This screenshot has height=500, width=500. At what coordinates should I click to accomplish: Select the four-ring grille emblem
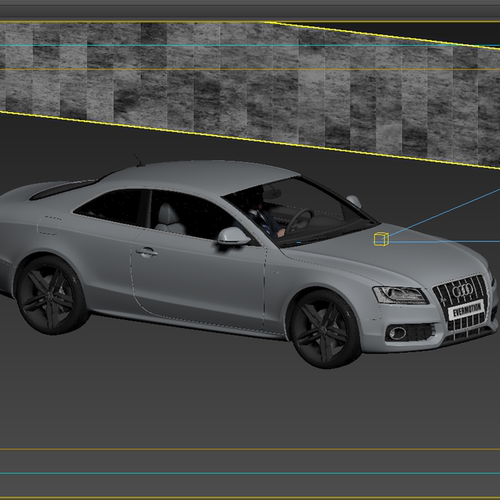[x=463, y=290]
